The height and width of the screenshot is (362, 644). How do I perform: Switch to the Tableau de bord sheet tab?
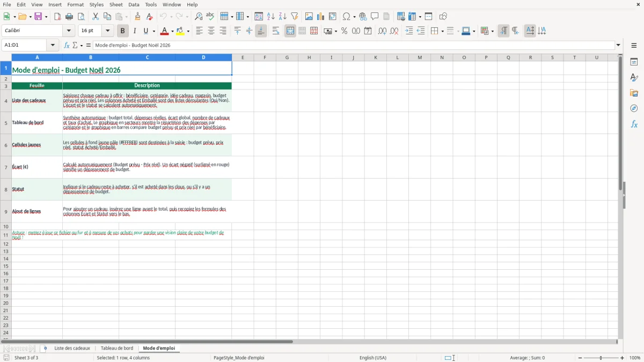click(x=117, y=348)
